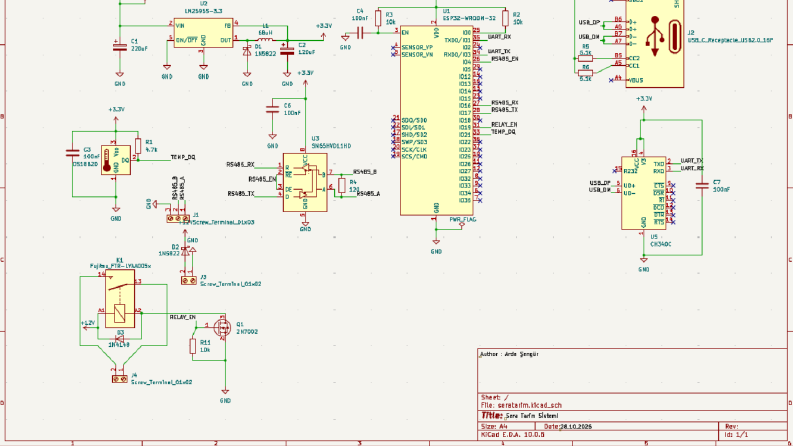
Task: Select the +3.3V power symbol above CH340C
Action: [644, 102]
